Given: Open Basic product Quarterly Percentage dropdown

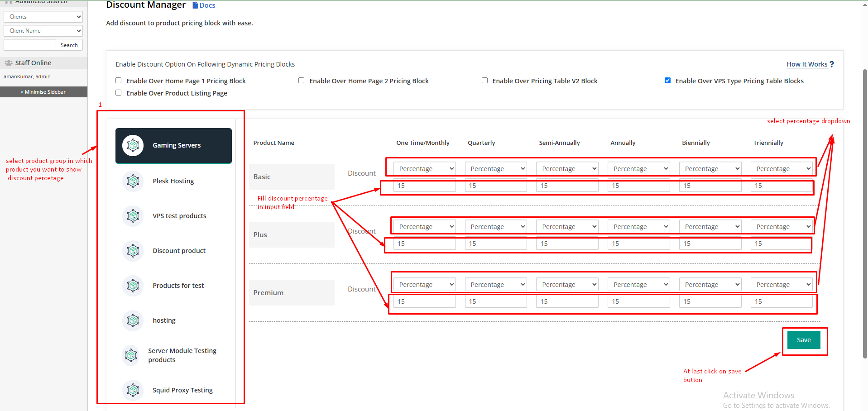Looking at the screenshot, I should pyautogui.click(x=495, y=169).
